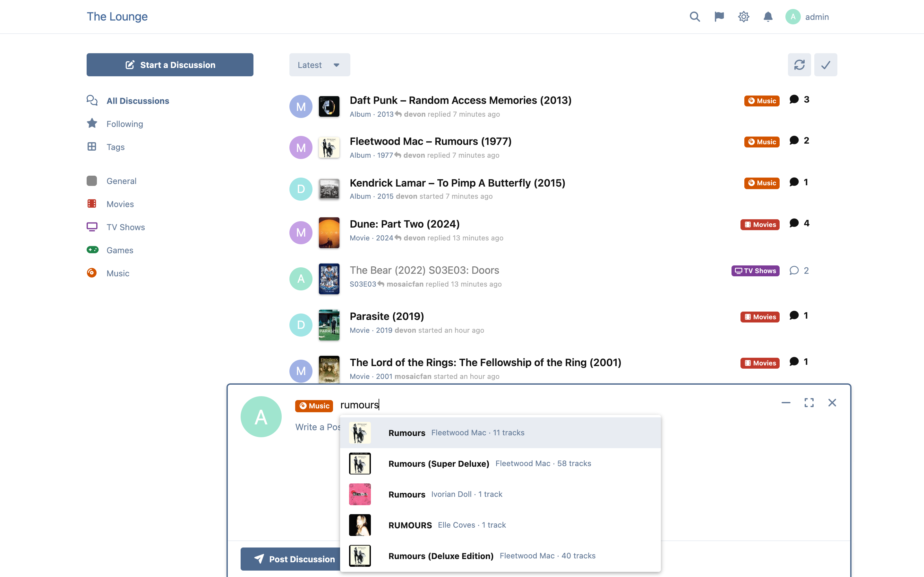Open the administration gear icon
Image resolution: width=924 pixels, height=577 pixels.
pyautogui.click(x=743, y=17)
